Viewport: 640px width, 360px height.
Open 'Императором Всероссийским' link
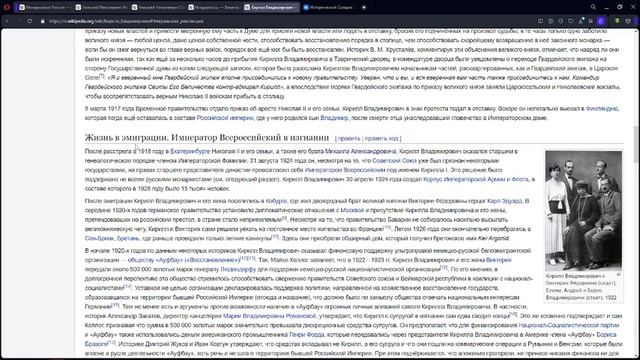tap(345, 170)
